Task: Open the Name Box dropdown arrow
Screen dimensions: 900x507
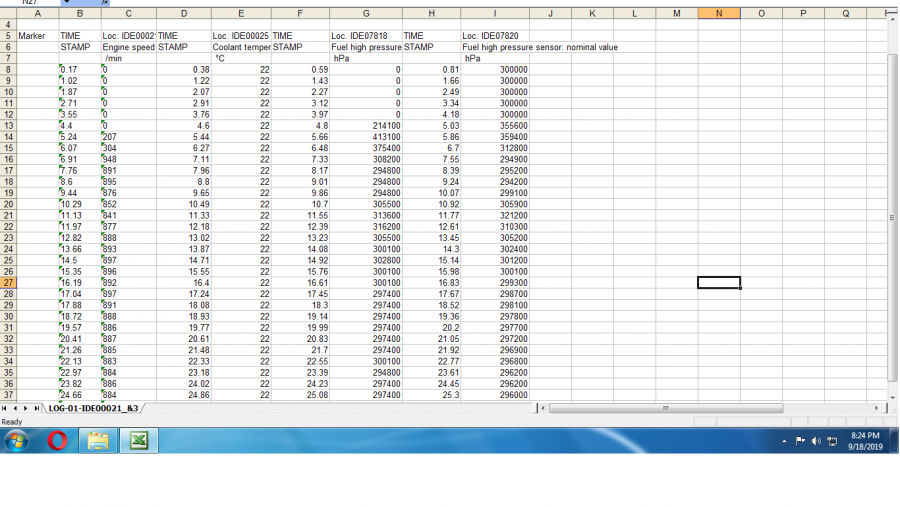Action: click(x=66, y=3)
